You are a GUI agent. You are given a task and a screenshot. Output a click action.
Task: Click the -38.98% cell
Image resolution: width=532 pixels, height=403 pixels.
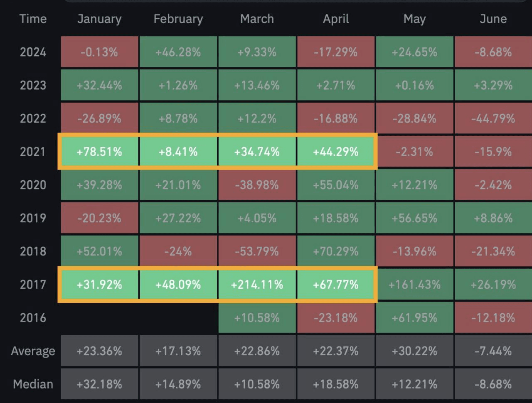coord(257,185)
